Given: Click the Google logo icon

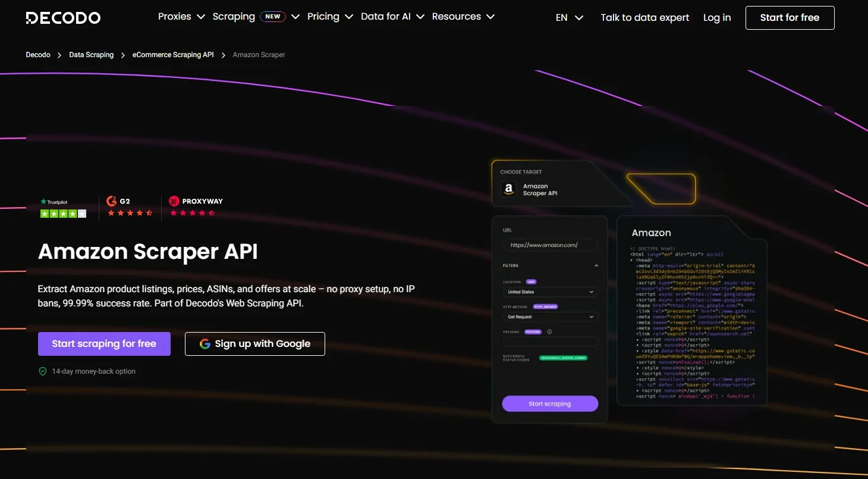Looking at the screenshot, I should 205,344.
